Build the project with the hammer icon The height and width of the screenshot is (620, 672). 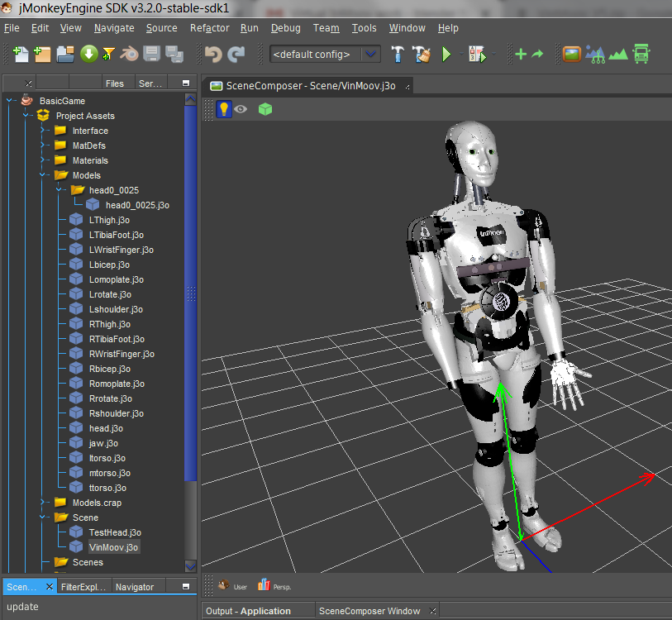(x=398, y=55)
